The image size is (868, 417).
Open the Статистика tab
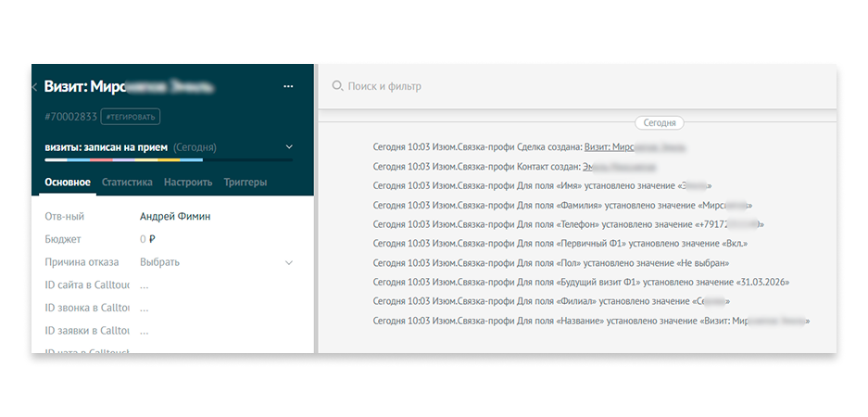click(127, 183)
